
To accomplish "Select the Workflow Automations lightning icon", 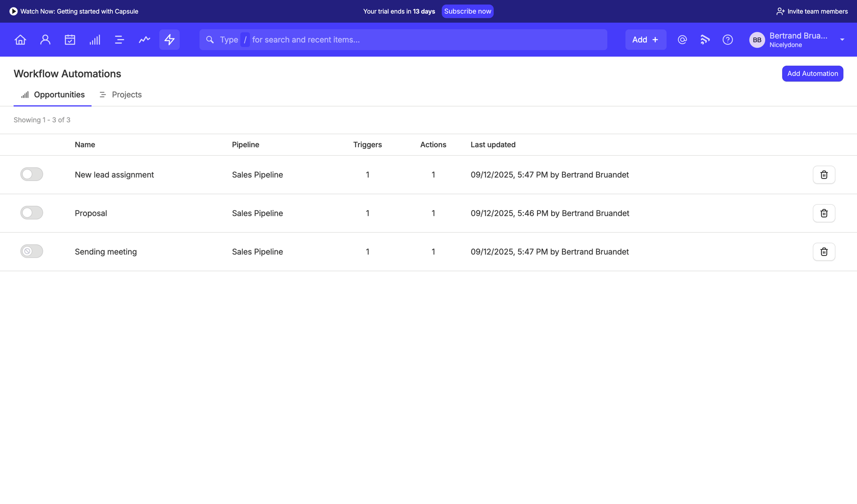I will pyautogui.click(x=169, y=40).
